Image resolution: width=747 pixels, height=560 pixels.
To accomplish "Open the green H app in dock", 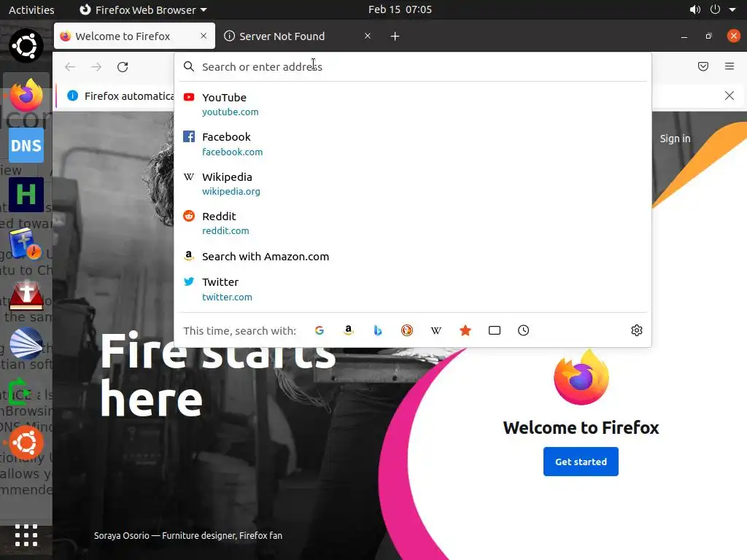I will click(26, 195).
